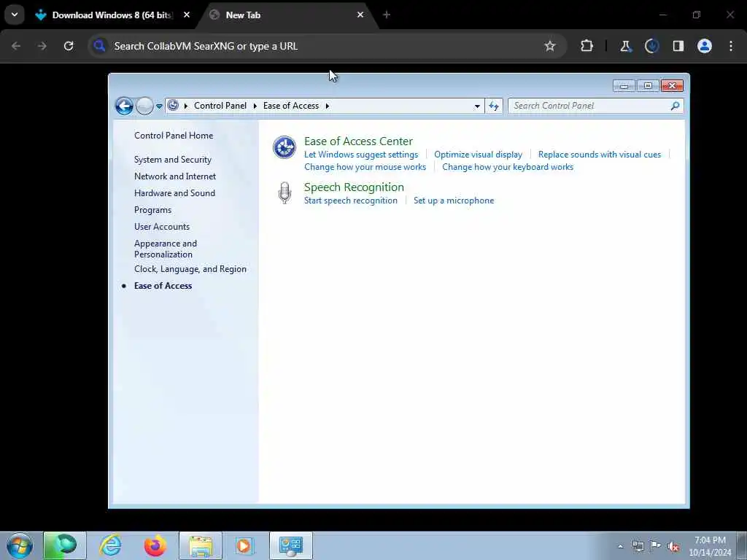The width and height of the screenshot is (747, 560).
Task: Click the Control Panel address bar icon
Action: tap(174, 106)
